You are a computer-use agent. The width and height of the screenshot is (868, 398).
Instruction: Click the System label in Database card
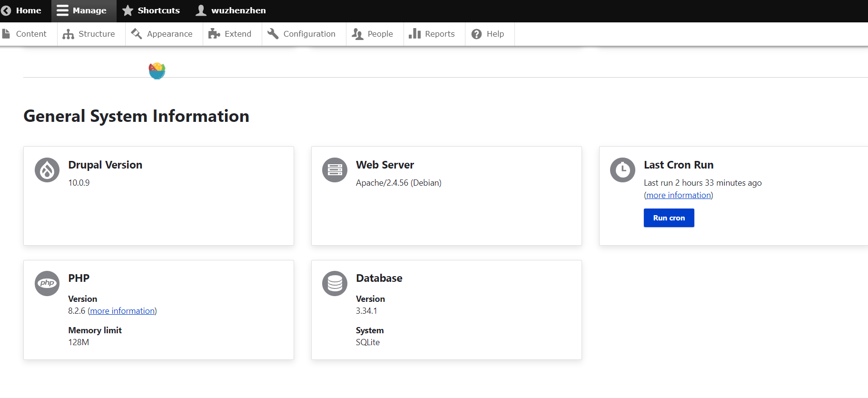tap(370, 330)
